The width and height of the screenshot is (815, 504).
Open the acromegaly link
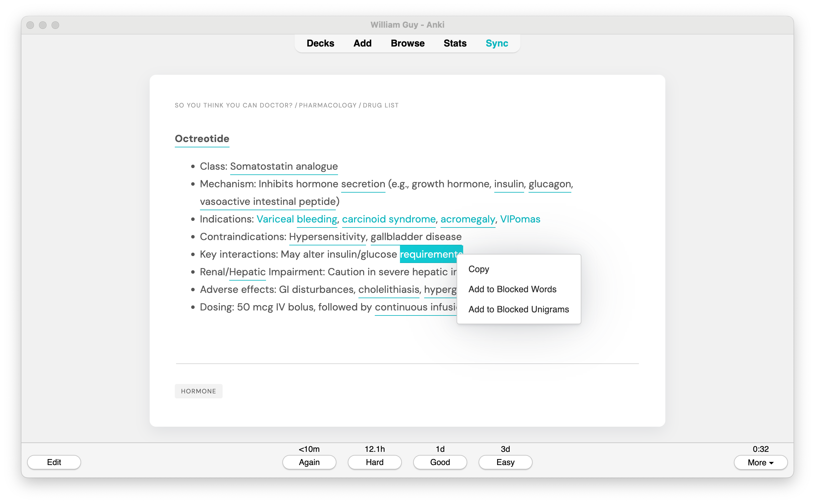tap(467, 219)
